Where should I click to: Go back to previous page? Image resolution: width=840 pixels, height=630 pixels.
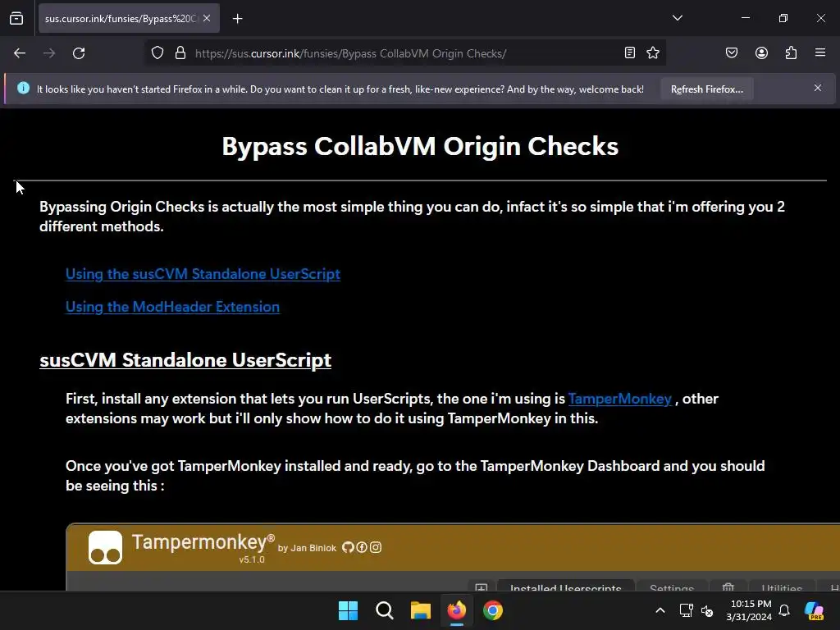coord(20,53)
